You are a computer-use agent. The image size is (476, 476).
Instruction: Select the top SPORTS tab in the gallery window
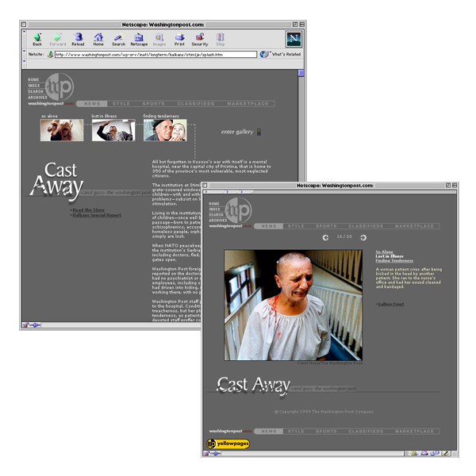click(x=326, y=226)
